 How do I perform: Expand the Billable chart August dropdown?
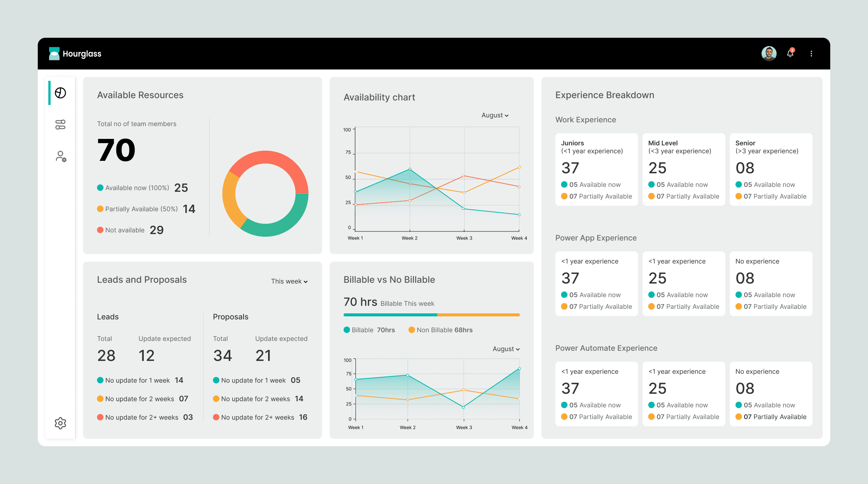pyautogui.click(x=506, y=349)
